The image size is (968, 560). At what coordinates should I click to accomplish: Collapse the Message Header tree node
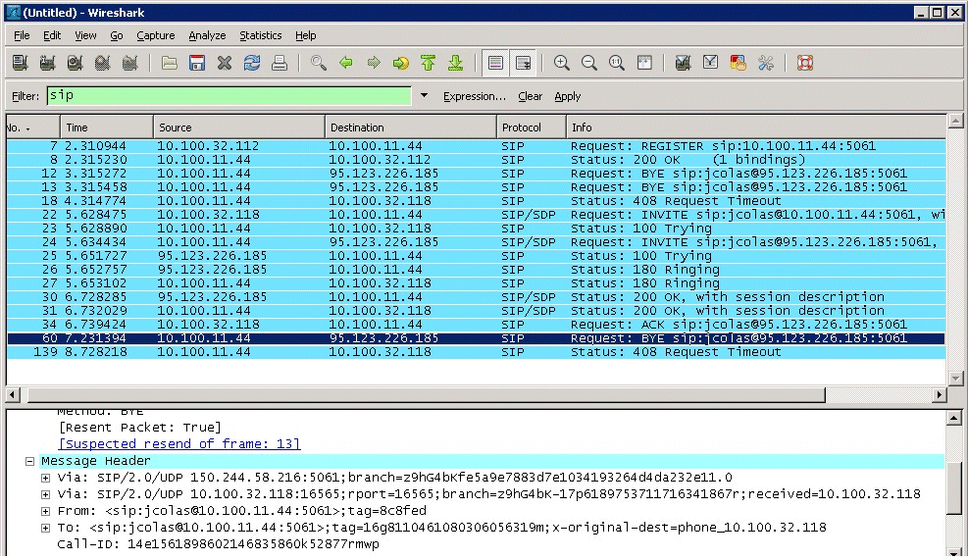(x=29, y=461)
